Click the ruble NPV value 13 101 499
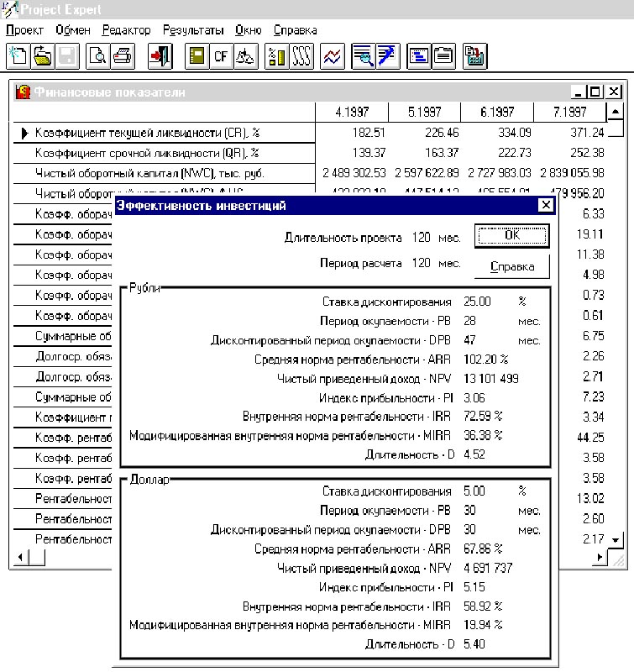Image resolution: width=634 pixels, height=672 pixels. [491, 379]
